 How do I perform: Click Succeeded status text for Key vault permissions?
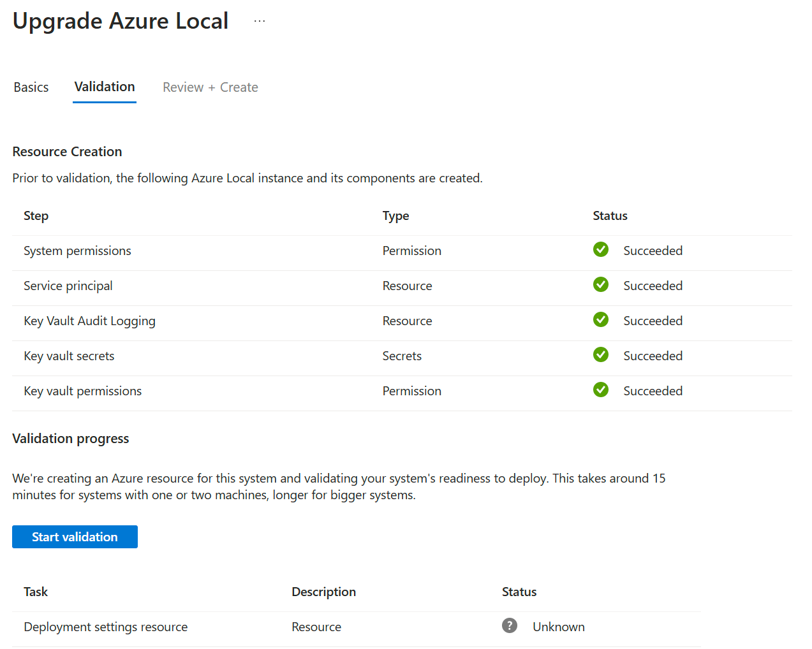point(653,391)
